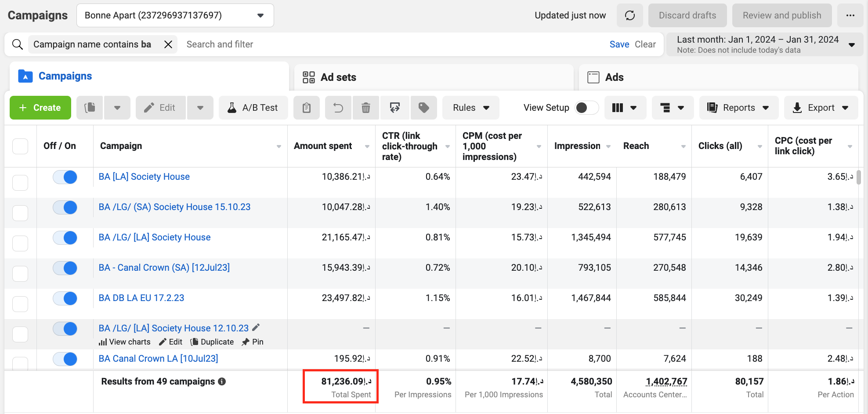The width and height of the screenshot is (868, 414).
Task: Open the Bonne Apart account dropdown
Action: (x=175, y=15)
